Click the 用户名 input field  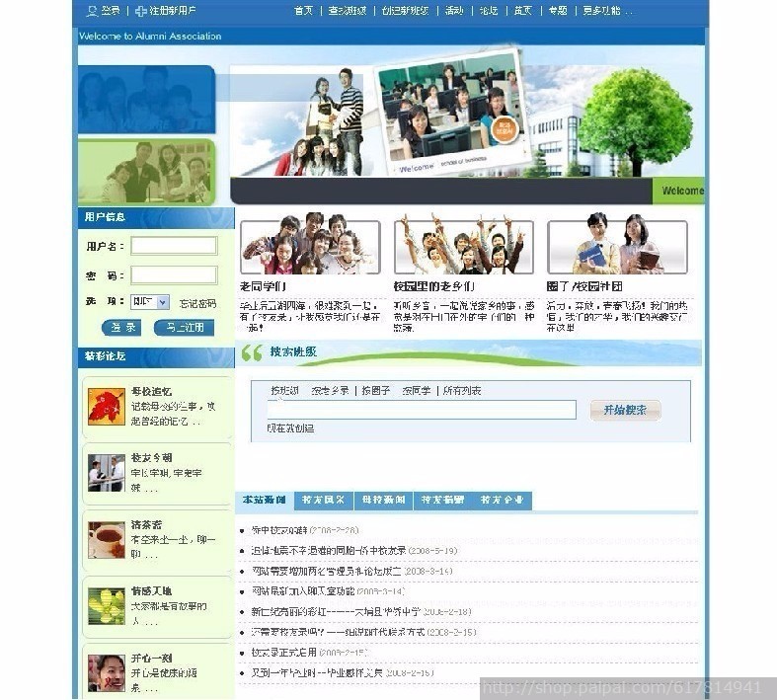pos(174,246)
